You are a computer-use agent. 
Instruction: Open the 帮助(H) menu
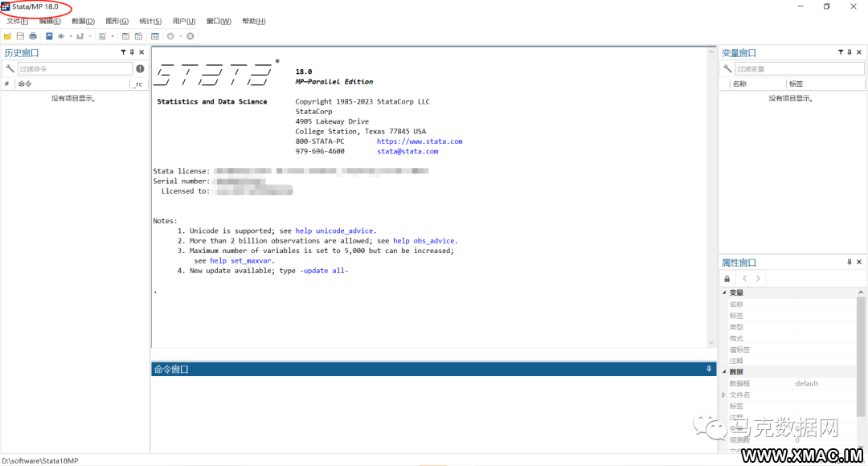click(x=253, y=21)
